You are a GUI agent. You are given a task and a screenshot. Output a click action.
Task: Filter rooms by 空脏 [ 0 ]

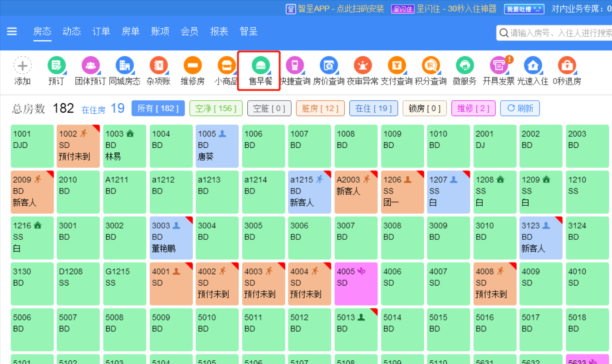point(269,108)
